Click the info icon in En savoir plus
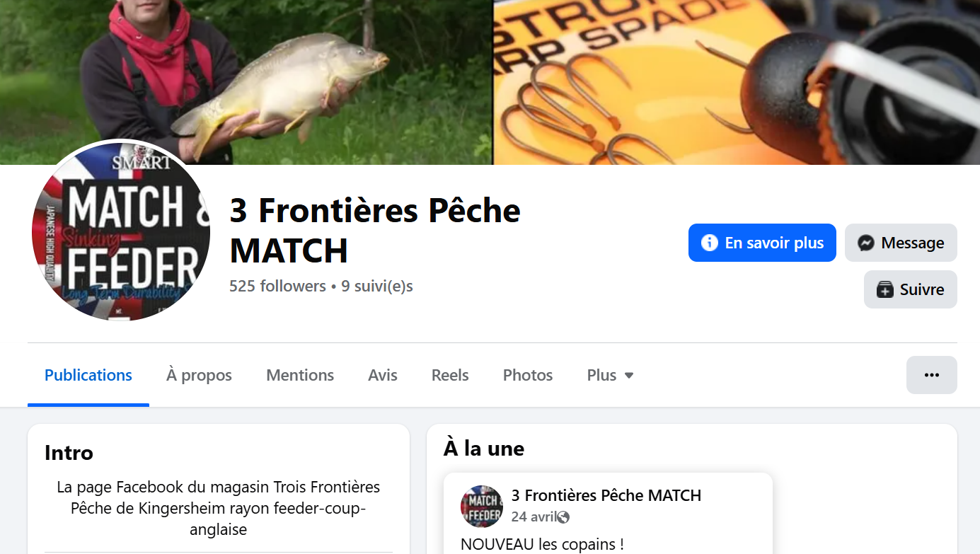 coord(709,243)
